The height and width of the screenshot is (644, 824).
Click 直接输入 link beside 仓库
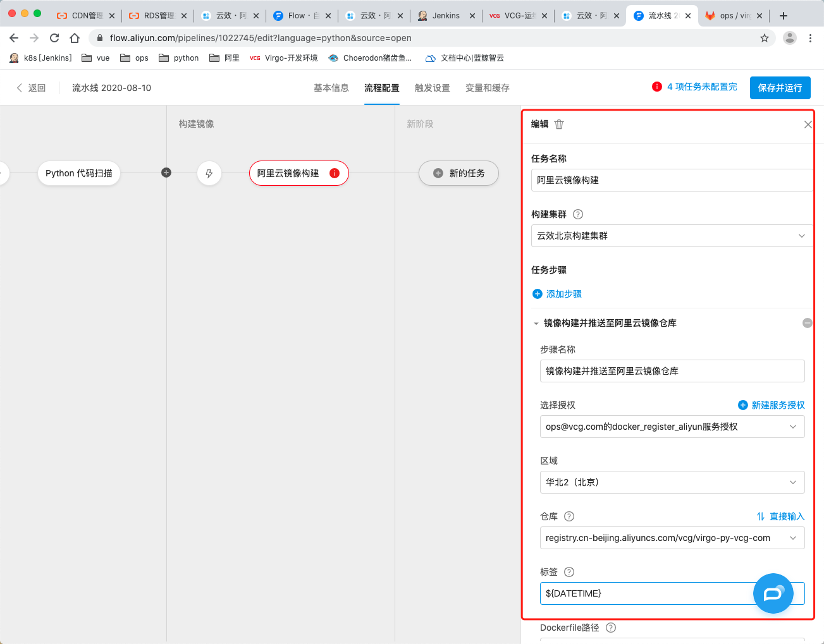[780, 516]
